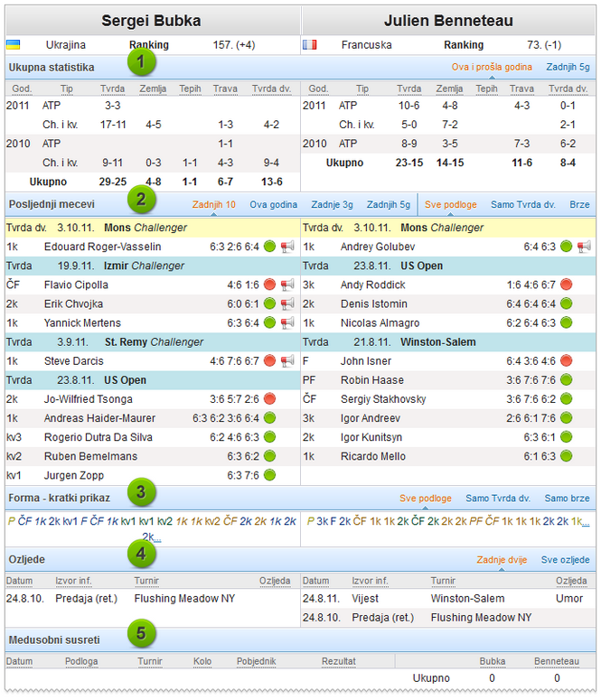The width and height of the screenshot is (601, 700).
Task: Click red loss dot for Jo-Wilfried Tsonga match
Action: tap(269, 398)
